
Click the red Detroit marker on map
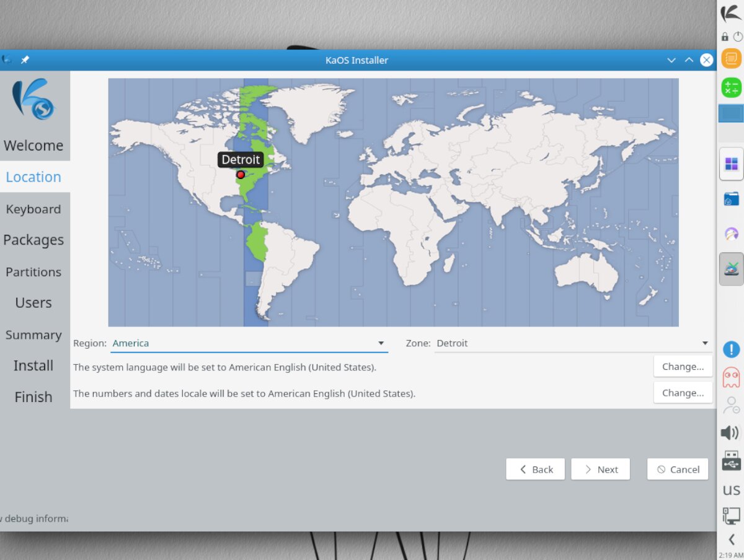241,175
